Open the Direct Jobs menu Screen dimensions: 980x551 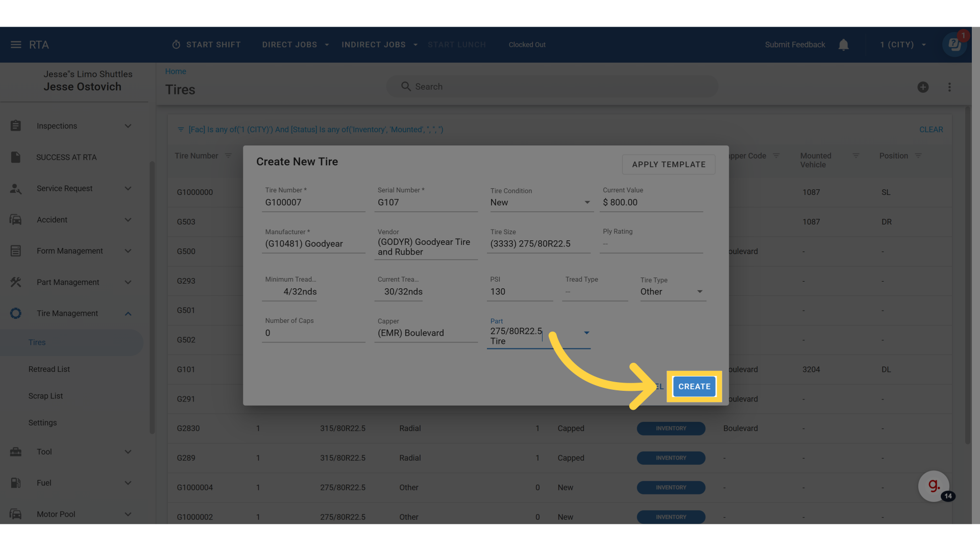(x=295, y=45)
